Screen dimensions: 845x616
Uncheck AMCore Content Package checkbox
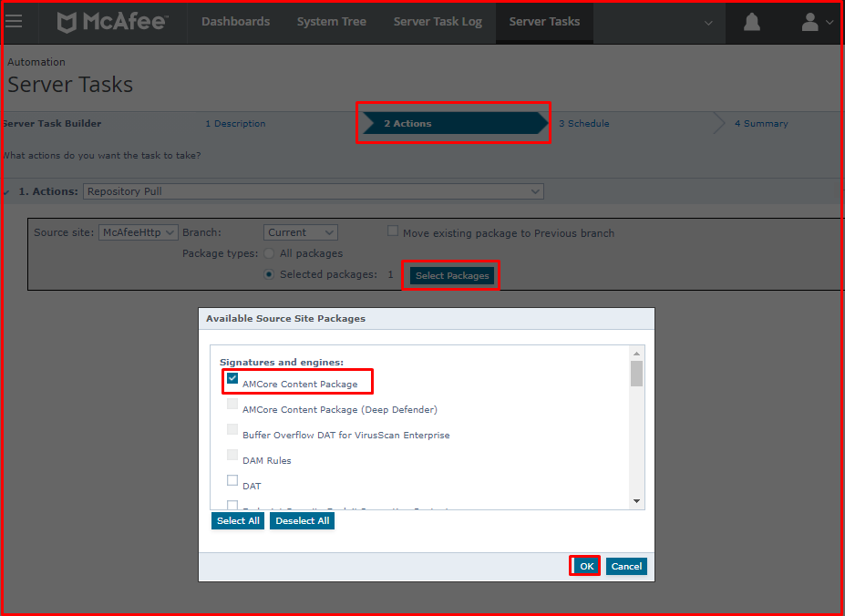pyautogui.click(x=232, y=378)
